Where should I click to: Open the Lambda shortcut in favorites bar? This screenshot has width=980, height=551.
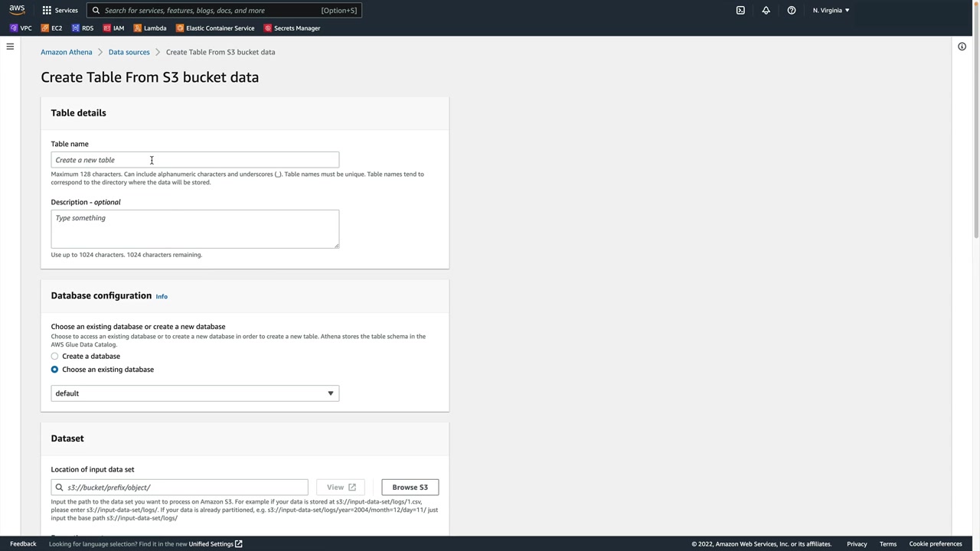point(150,28)
